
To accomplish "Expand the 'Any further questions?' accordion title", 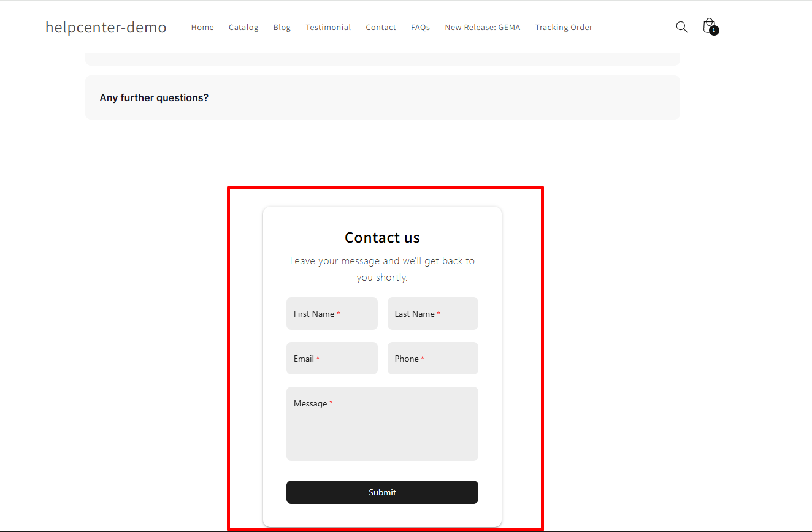I will click(154, 98).
